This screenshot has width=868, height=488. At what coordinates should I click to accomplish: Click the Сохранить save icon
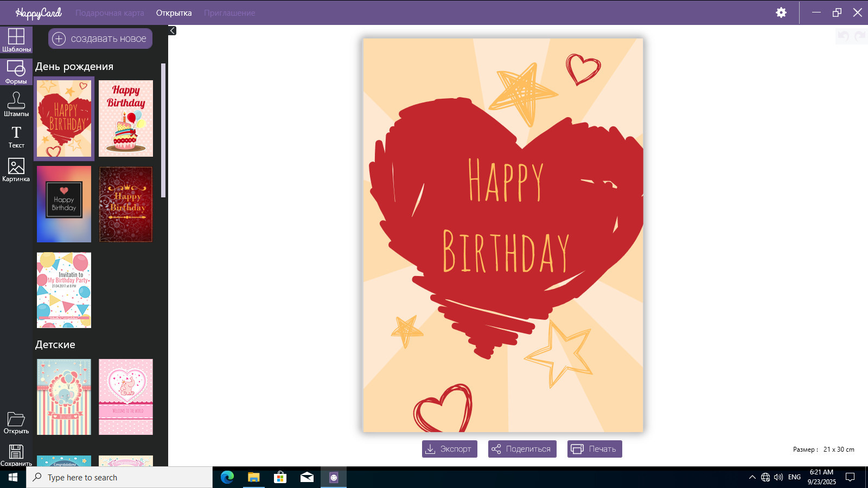coord(16,455)
